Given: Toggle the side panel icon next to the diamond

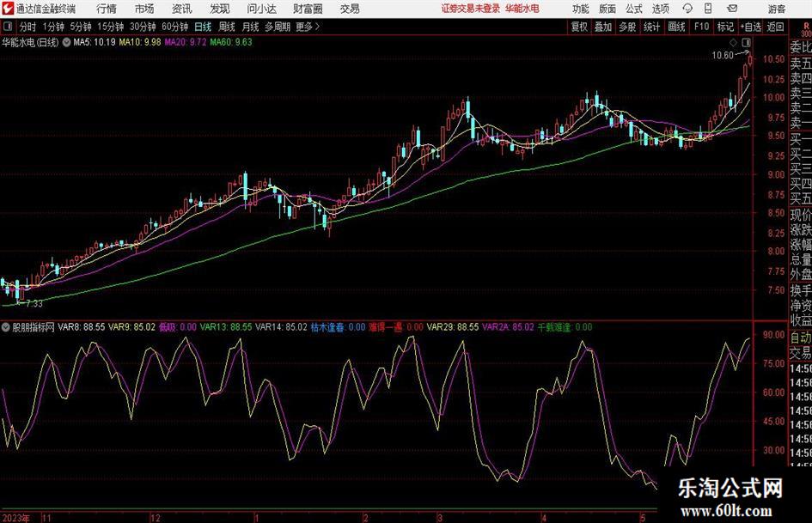Looking at the screenshot, I should 746,42.
